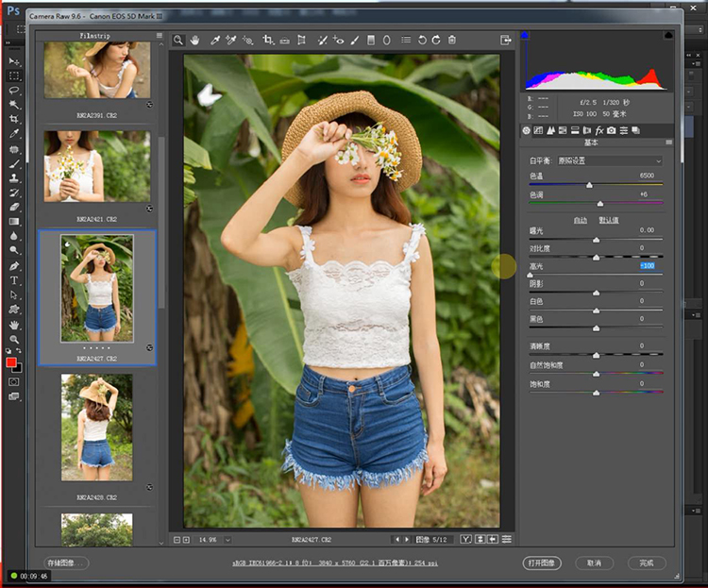Click the 高光 value field showing -100
This screenshot has width=708, height=588.
(647, 265)
